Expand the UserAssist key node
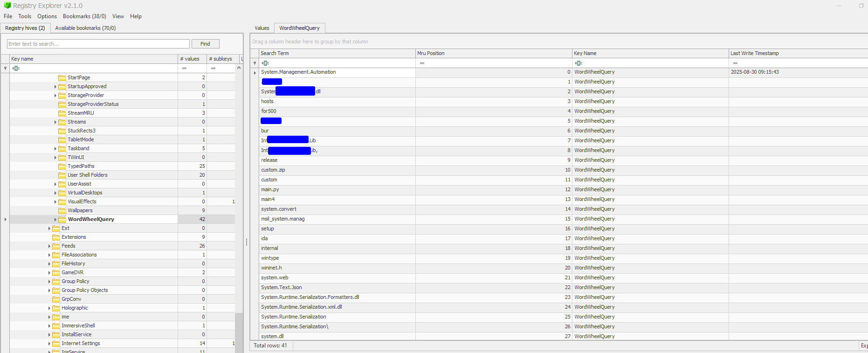This screenshot has width=868, height=353. pyautogui.click(x=55, y=184)
